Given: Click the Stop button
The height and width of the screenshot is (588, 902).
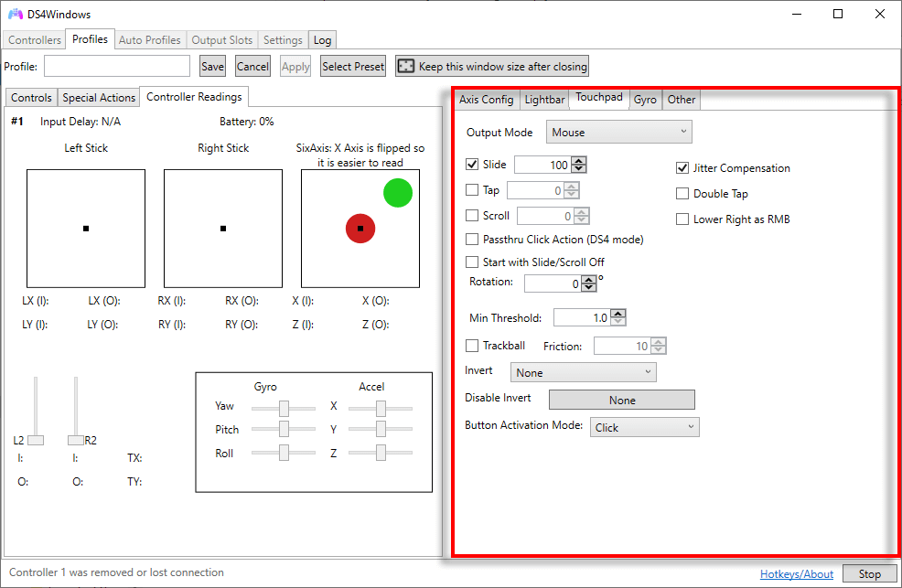Looking at the screenshot, I should pyautogui.click(x=869, y=573).
